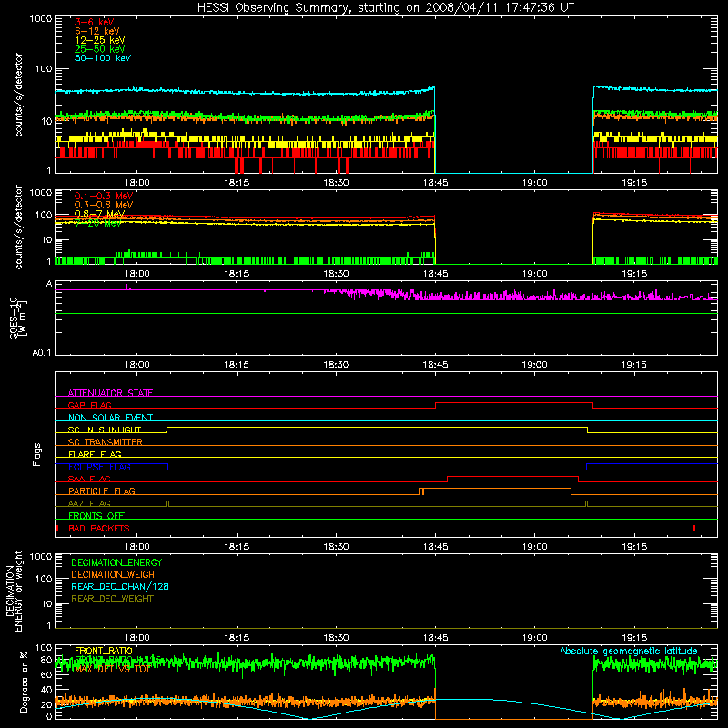Image resolution: width=728 pixels, height=728 pixels.
Task: Select the blue ECLIPSE_FLAG label
Action: (99, 467)
